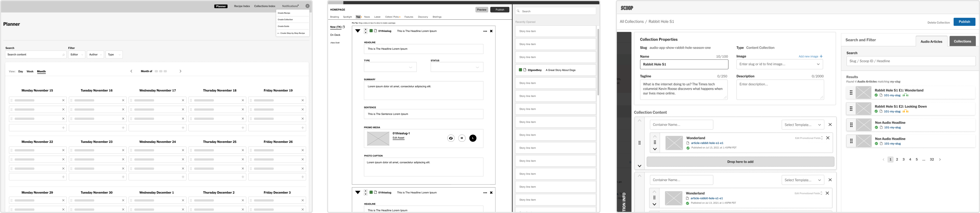Click Add new image plus icon
Screen dimensions: 980x213
(x=821, y=56)
